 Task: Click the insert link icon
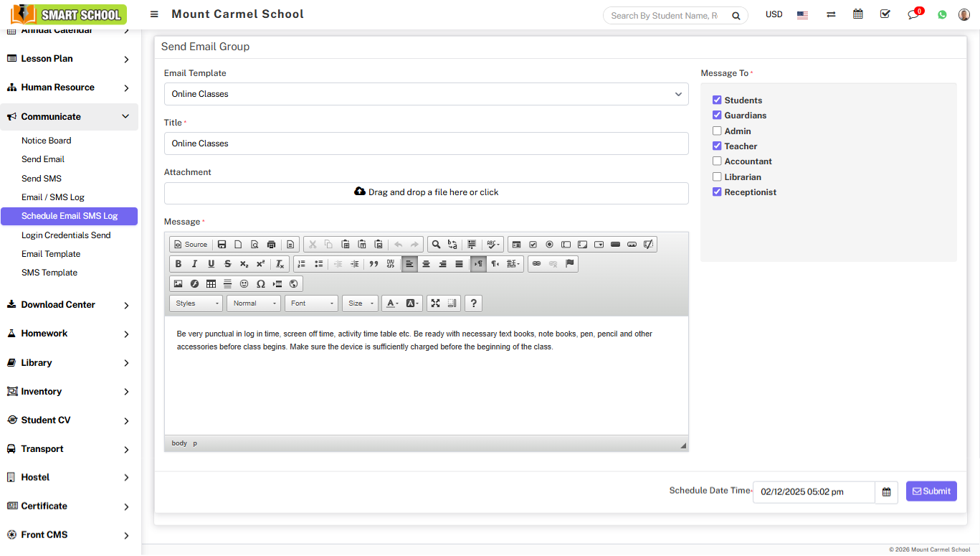tap(536, 264)
